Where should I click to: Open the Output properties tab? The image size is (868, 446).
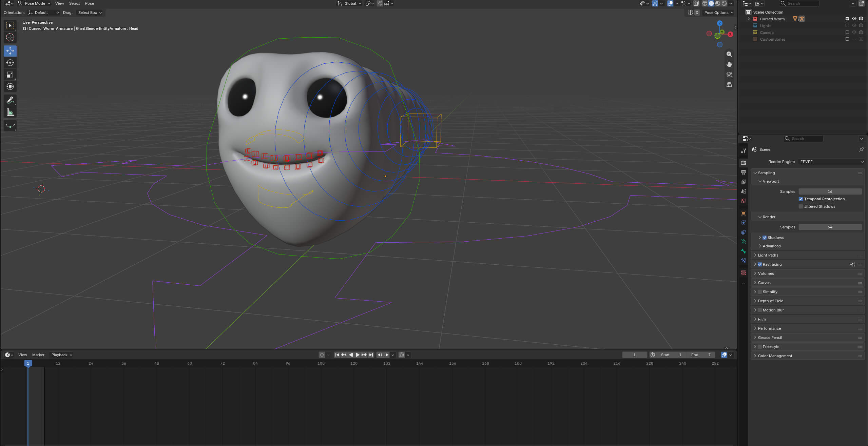tap(744, 173)
